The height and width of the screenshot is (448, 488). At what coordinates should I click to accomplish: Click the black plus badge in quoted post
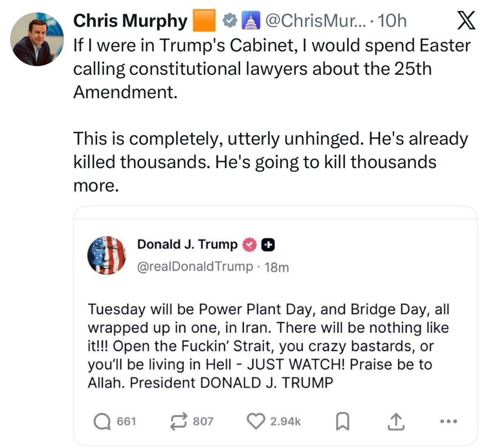(x=268, y=245)
